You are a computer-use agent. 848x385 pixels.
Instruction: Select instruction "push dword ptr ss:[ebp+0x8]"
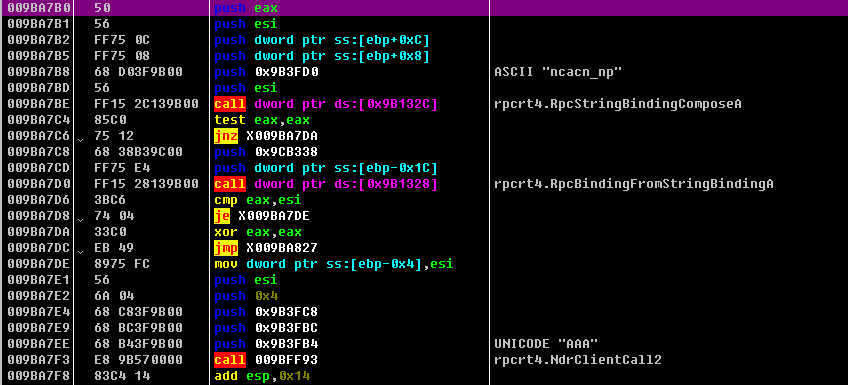322,56
